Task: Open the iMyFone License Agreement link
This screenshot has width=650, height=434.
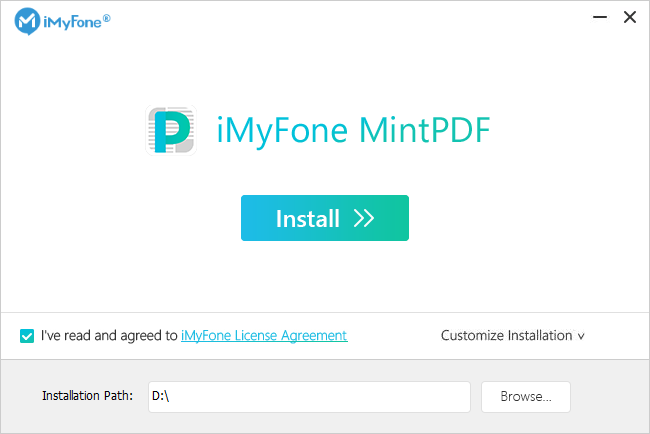Action: [x=264, y=335]
